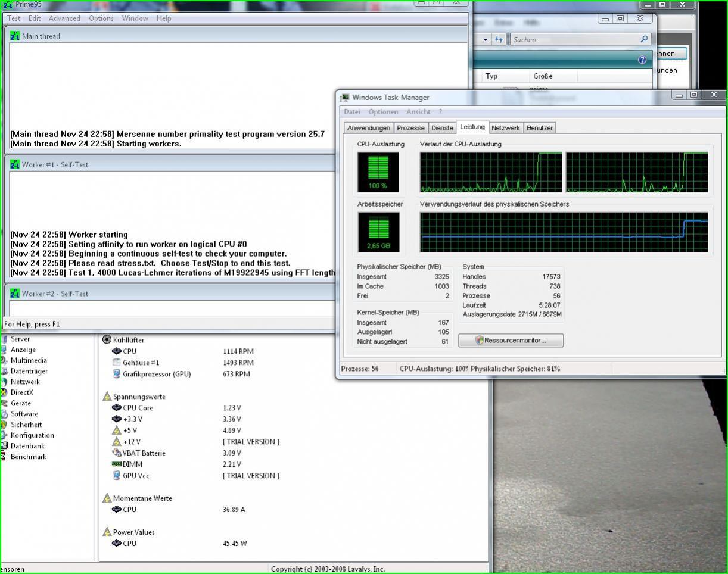Select Netzwerk in the Everest tree
The height and width of the screenshot is (574, 728).
pyautogui.click(x=25, y=382)
